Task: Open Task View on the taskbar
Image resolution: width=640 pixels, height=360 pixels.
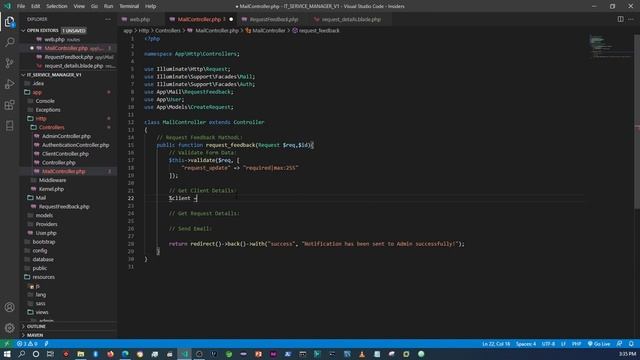Action: click(50, 354)
